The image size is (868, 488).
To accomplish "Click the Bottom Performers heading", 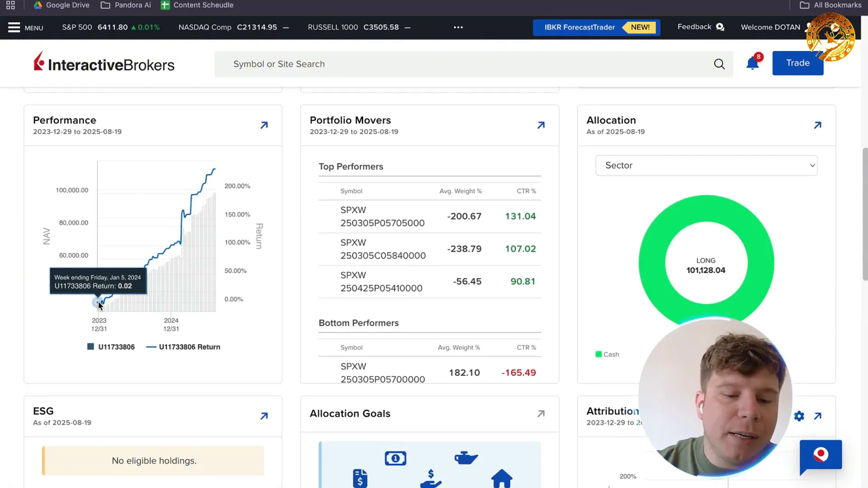I will pyautogui.click(x=359, y=323).
